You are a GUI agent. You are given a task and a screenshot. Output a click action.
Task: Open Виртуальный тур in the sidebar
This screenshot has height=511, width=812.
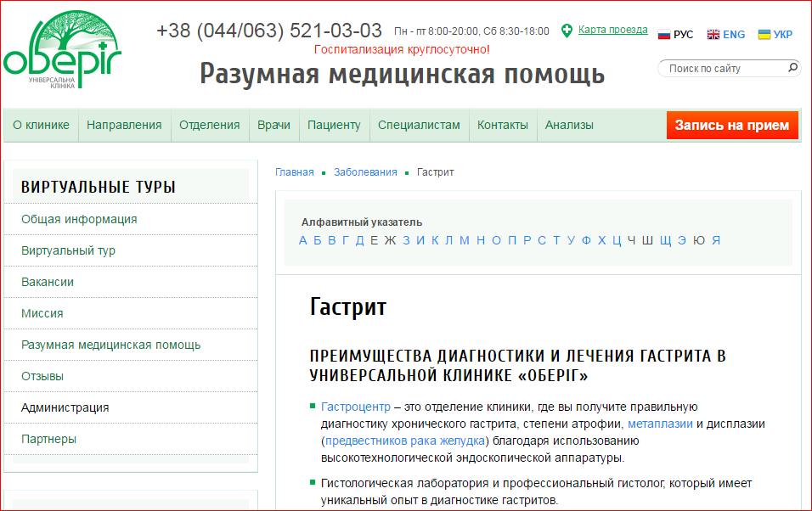68,250
